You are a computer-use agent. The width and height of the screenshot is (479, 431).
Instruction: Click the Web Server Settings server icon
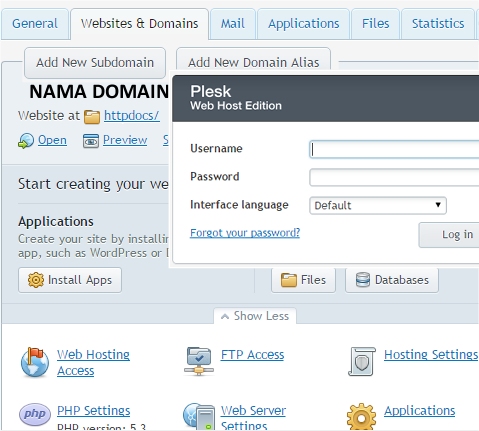pos(199,416)
